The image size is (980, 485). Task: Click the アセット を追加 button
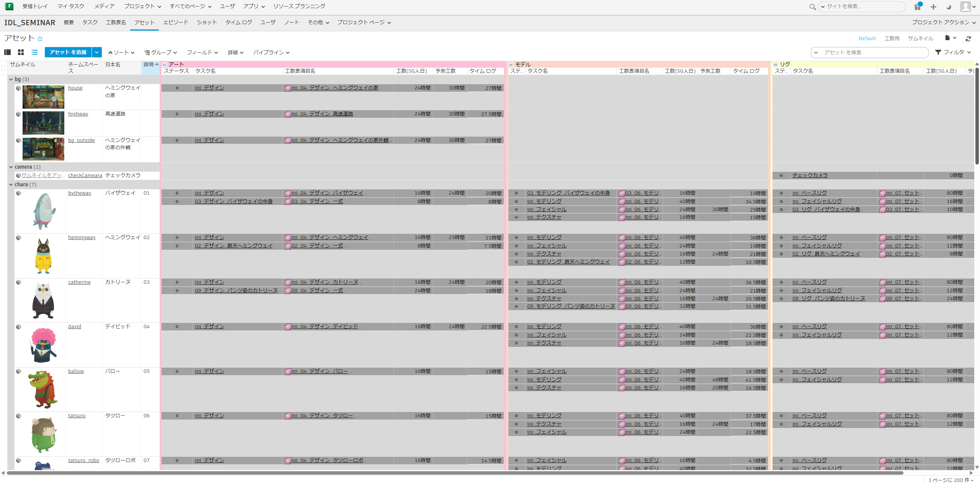[68, 52]
